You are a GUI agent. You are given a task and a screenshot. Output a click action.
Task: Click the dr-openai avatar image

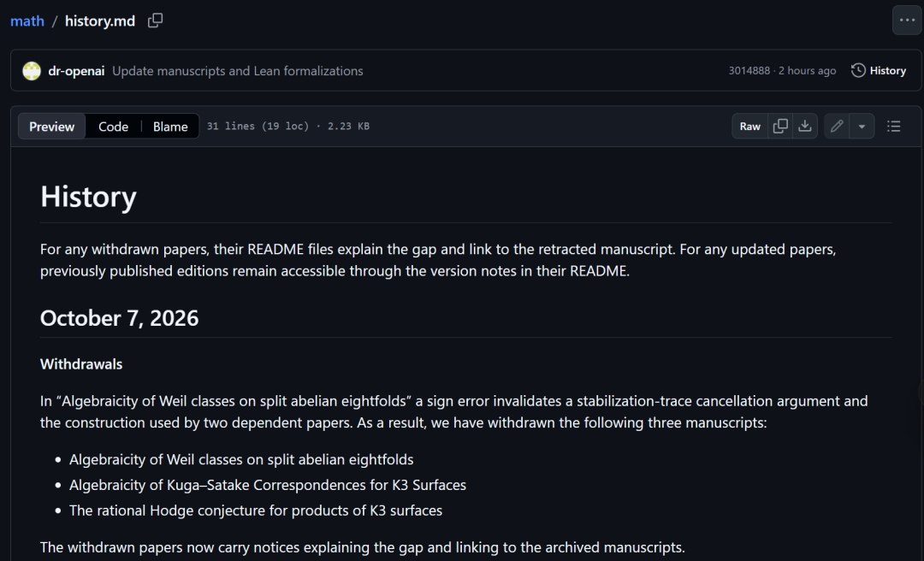click(x=32, y=71)
